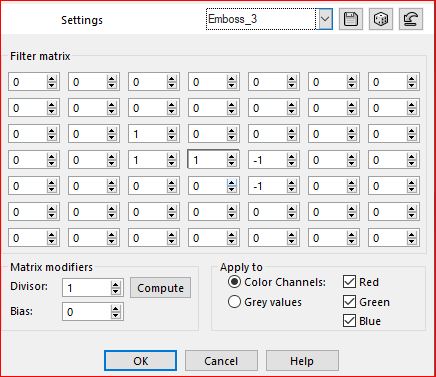The width and height of the screenshot is (436, 377).
Task: Increase row 3 column 3 cell with up arrow
Action: (x=171, y=130)
